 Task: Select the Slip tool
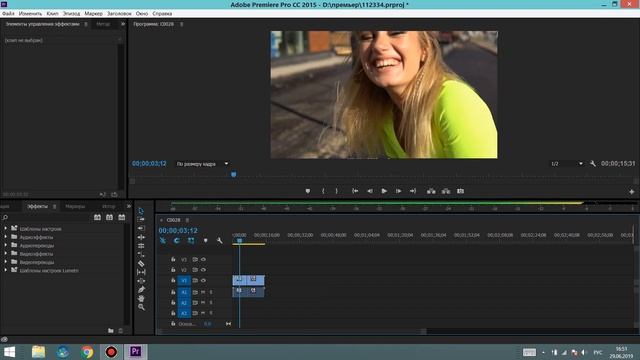tap(141, 272)
